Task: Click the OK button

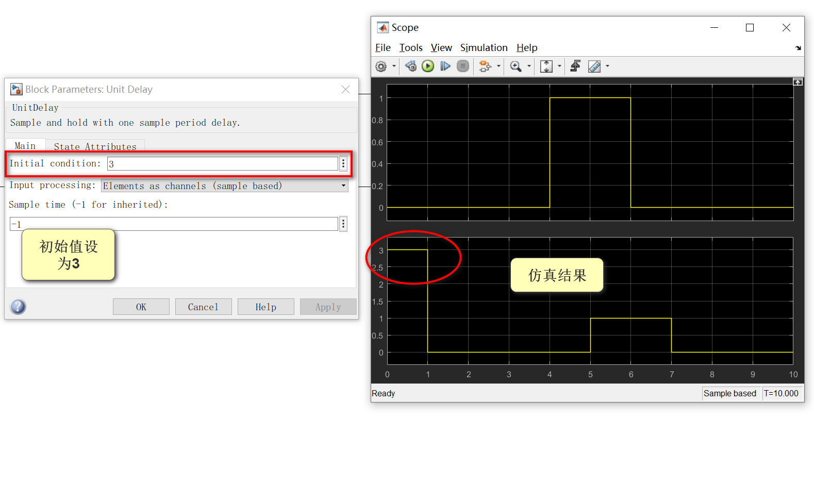Action: pyautogui.click(x=141, y=307)
